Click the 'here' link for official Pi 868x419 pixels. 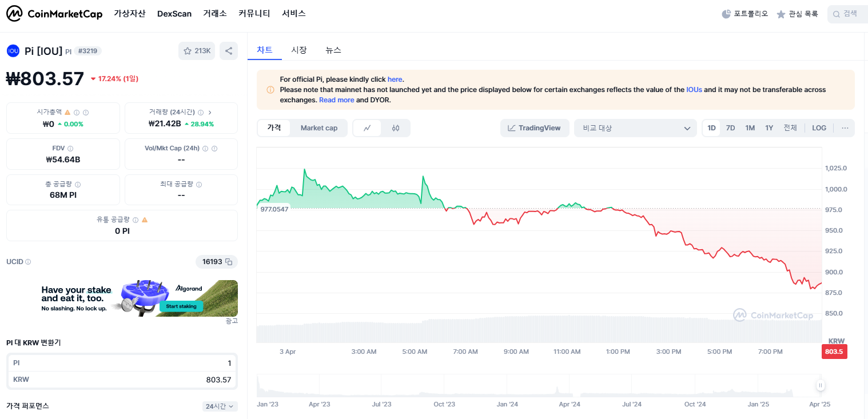395,79
